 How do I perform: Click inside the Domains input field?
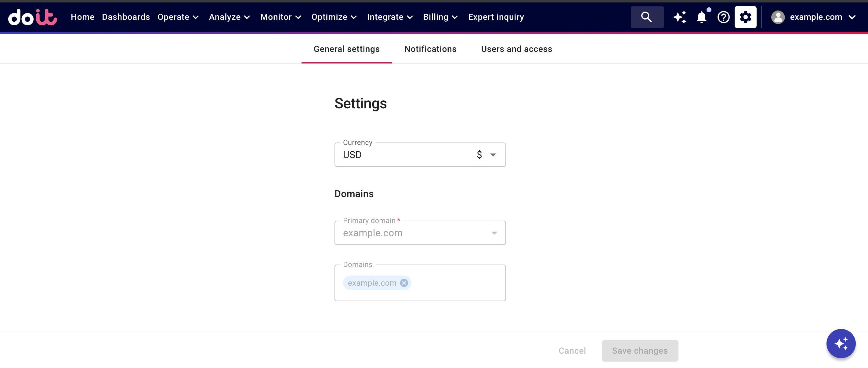click(458, 283)
